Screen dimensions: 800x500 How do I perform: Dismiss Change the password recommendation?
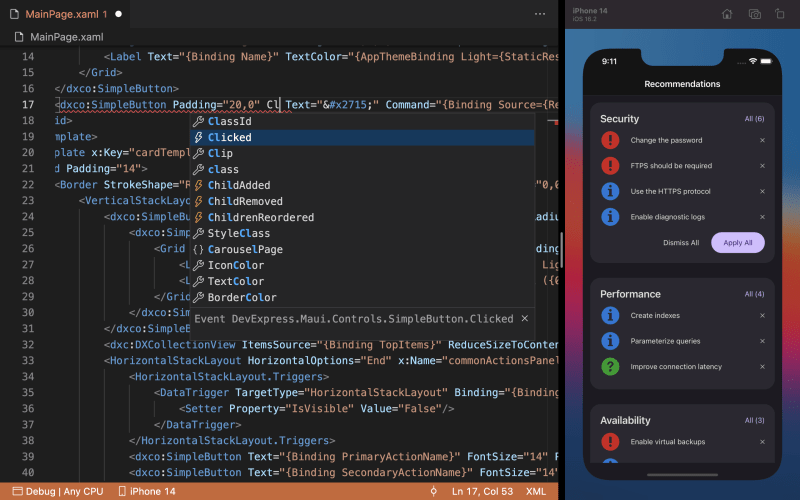tap(762, 140)
